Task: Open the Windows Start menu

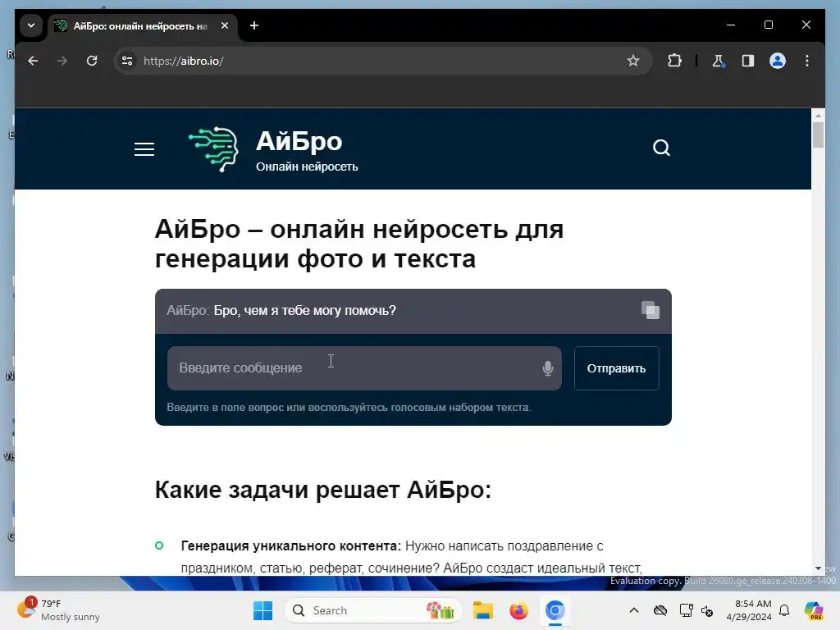Action: point(262,610)
